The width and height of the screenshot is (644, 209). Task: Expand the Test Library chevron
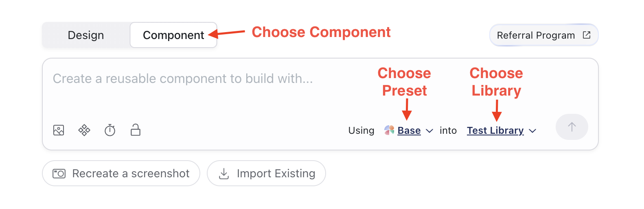[x=532, y=131]
